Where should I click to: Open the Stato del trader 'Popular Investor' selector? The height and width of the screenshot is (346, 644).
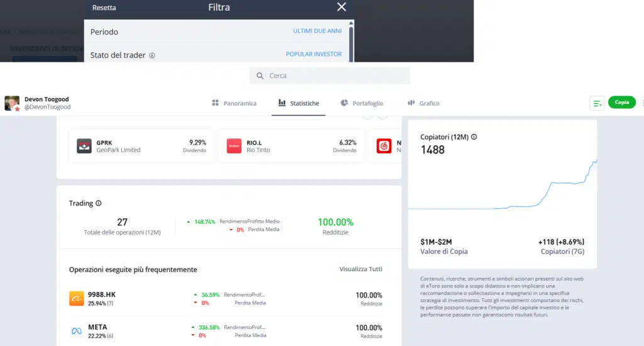313,55
